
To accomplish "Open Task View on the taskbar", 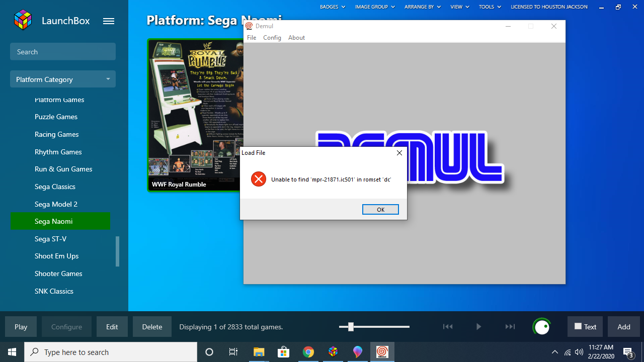I will tap(233, 352).
